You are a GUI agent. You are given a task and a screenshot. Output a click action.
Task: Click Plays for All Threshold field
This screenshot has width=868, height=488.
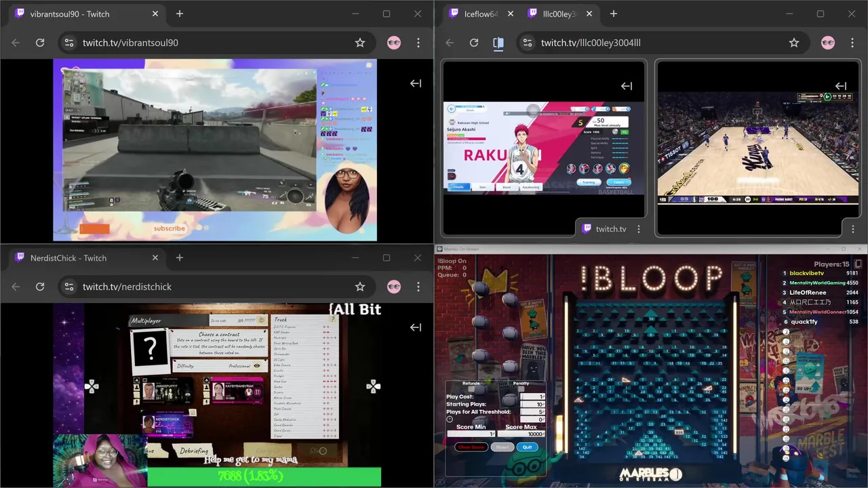(532, 412)
